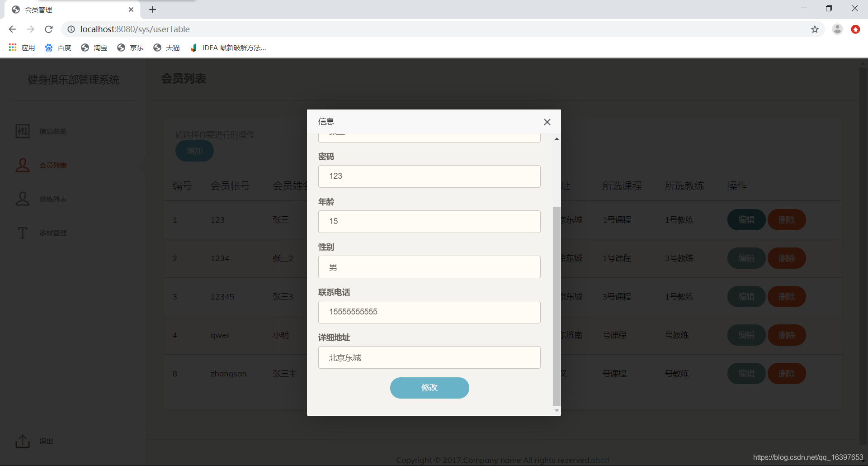The image size is (868, 466).
Task: Click the browser forward arrow
Action: point(30,29)
